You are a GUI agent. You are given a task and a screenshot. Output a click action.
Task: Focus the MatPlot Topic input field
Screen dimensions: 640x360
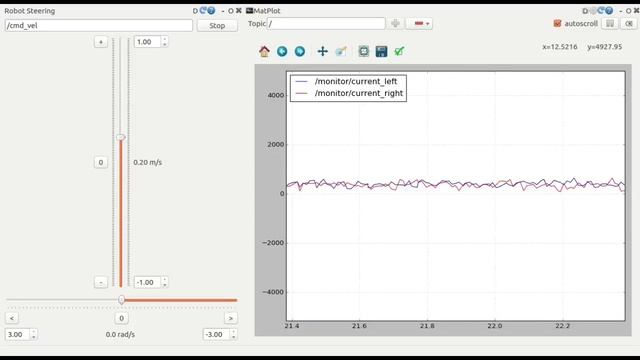tap(326, 24)
